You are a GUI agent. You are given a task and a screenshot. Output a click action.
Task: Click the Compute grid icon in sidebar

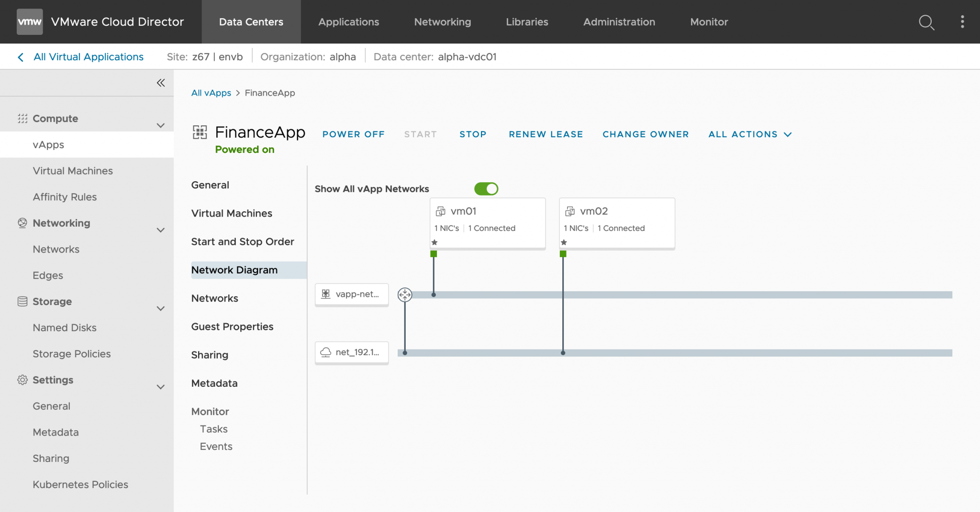coord(22,118)
